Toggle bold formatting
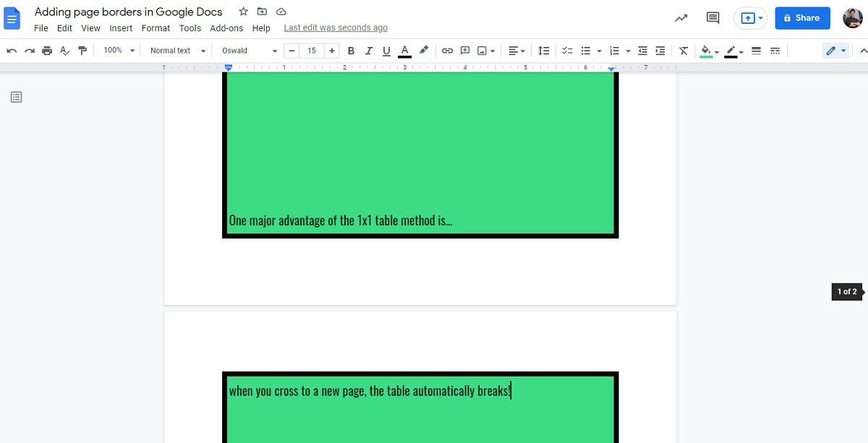The width and height of the screenshot is (868, 443). (x=351, y=51)
